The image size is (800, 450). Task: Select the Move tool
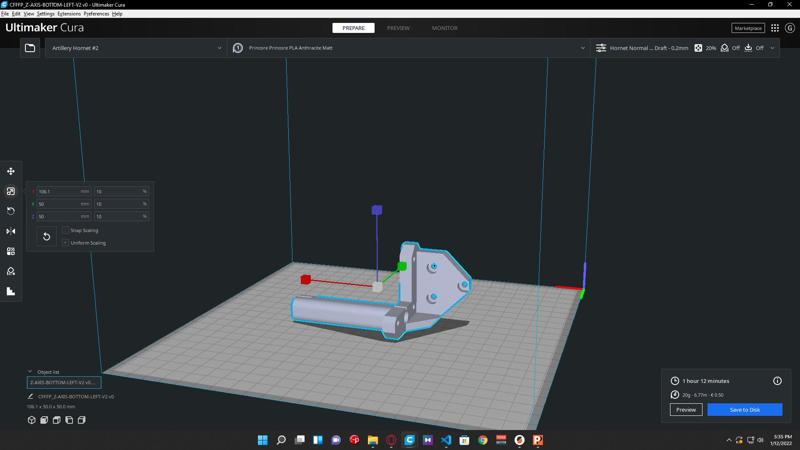(11, 171)
